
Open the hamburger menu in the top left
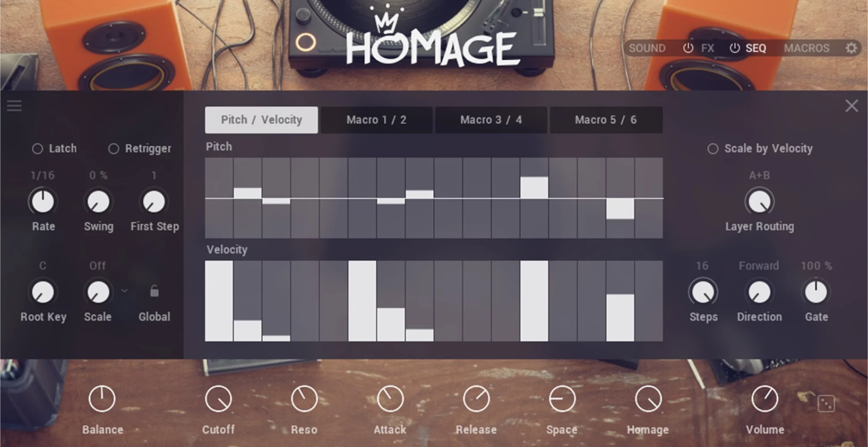pyautogui.click(x=14, y=105)
